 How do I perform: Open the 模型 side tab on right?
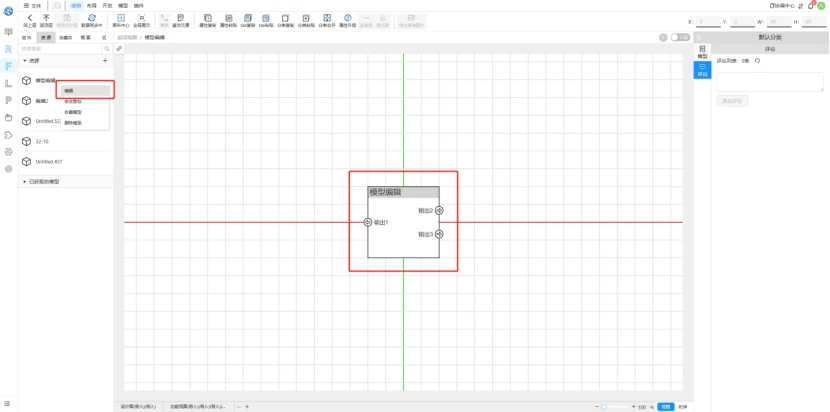tap(702, 52)
